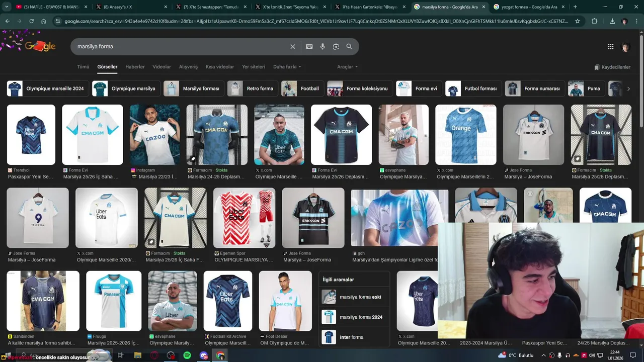The height and width of the screenshot is (362, 644).
Task: Bookmark this page with the star icon
Action: [x=578, y=21]
